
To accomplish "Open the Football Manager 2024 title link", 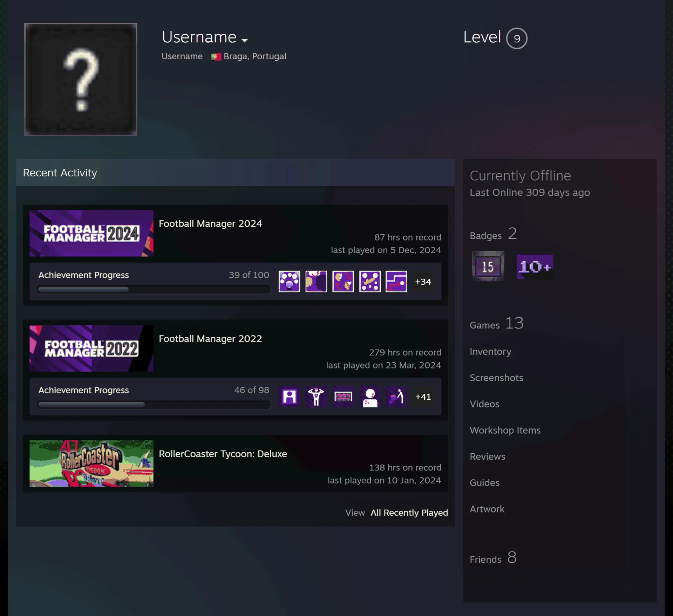I will pyautogui.click(x=210, y=224).
